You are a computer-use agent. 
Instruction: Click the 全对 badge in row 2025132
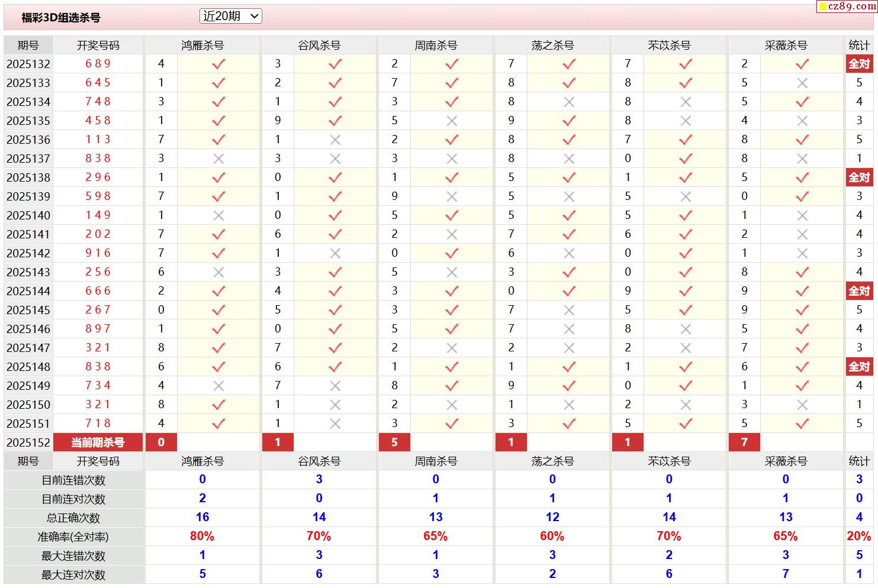[x=859, y=64]
